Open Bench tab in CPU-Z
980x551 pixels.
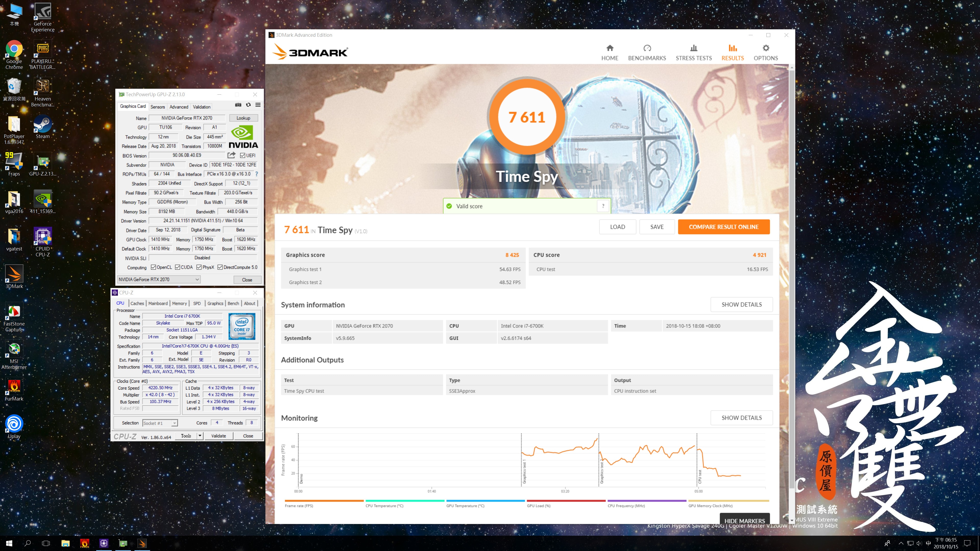coord(233,304)
